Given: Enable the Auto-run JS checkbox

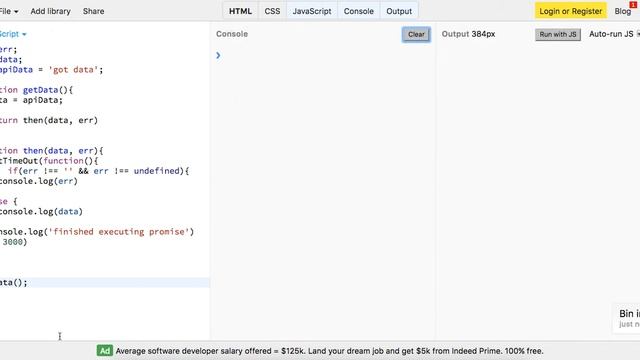Looking at the screenshot, I should [x=638, y=34].
